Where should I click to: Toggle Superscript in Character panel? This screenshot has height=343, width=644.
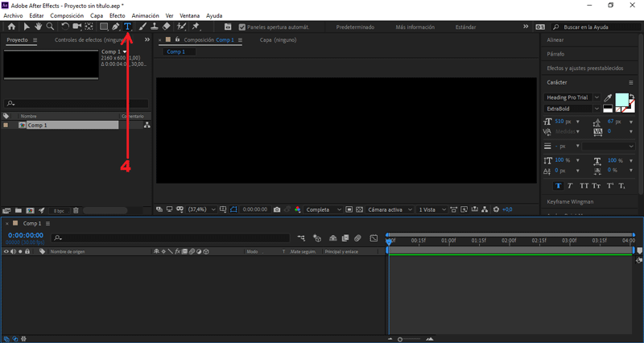[x=610, y=186]
